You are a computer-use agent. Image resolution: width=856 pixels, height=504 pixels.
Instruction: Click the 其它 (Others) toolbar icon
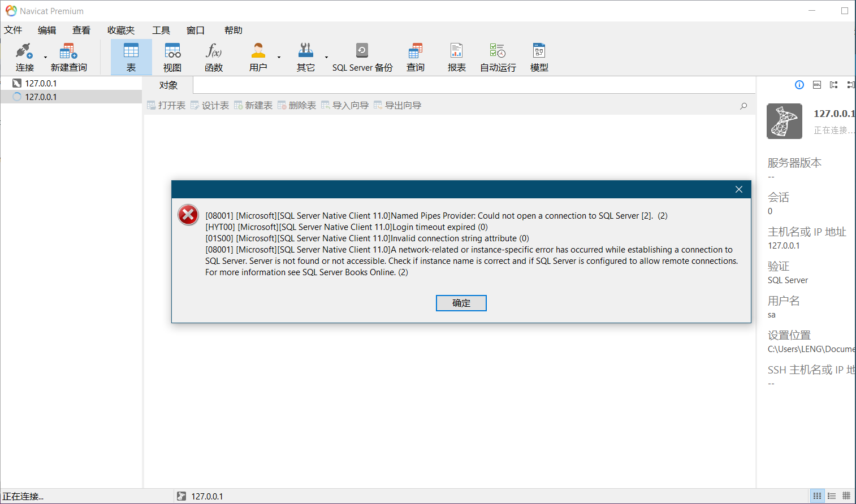[x=306, y=57]
